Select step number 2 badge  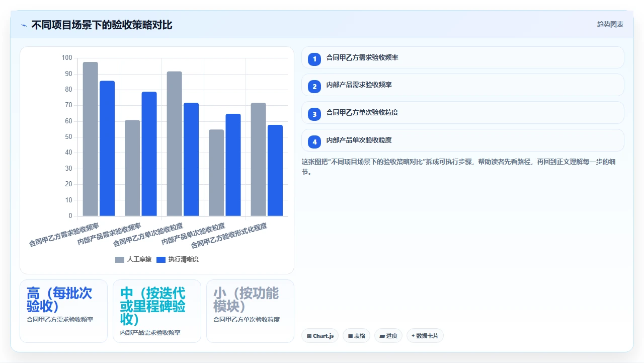(314, 87)
